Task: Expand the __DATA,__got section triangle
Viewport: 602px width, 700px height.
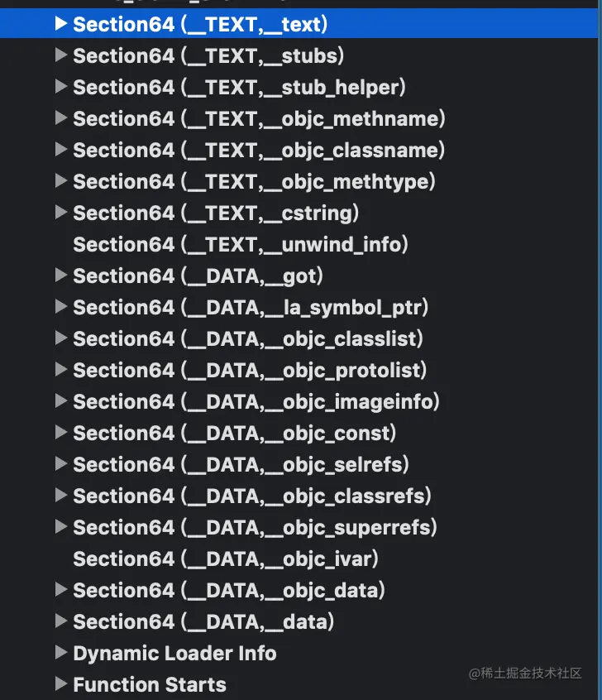Action: (x=60, y=276)
